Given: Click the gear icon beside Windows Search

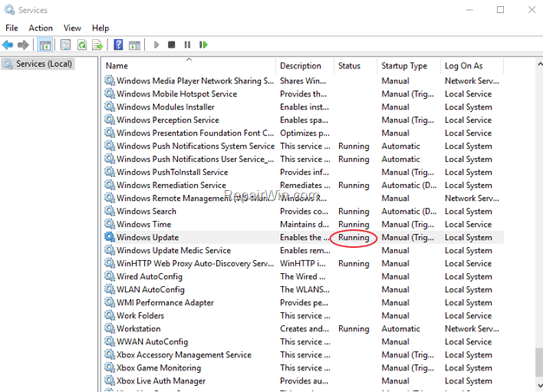Looking at the screenshot, I should click(x=110, y=211).
